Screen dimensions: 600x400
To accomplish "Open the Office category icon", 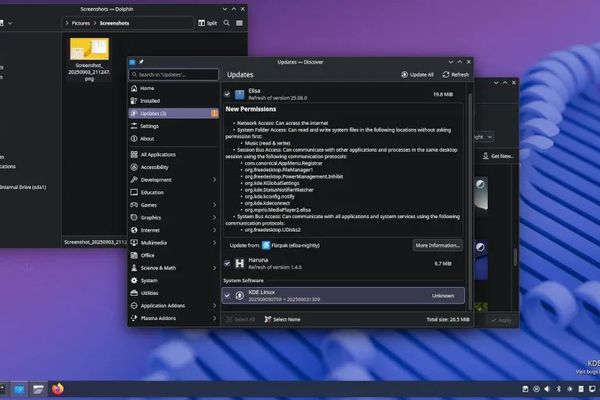I will pyautogui.click(x=134, y=255).
